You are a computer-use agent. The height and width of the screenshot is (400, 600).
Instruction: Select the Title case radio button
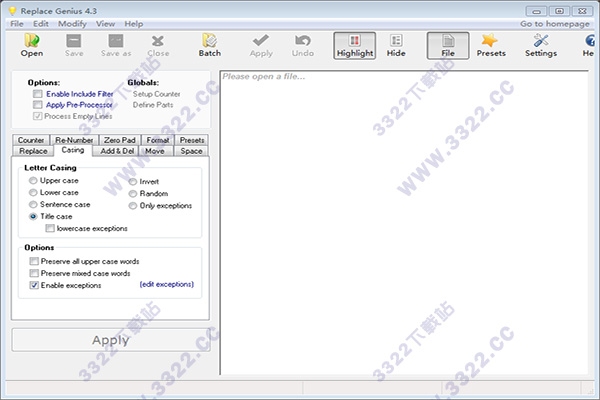point(33,216)
